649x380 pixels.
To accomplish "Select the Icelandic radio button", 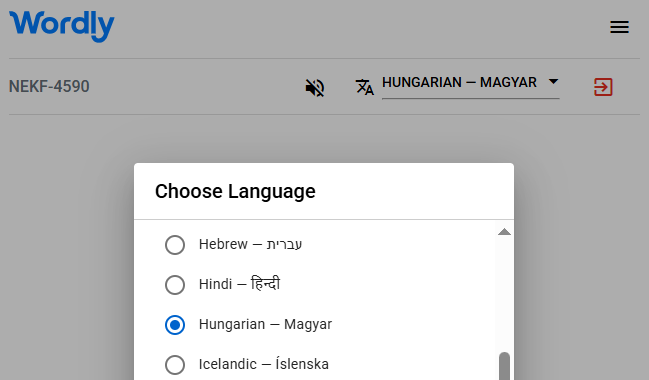I will (x=175, y=365).
